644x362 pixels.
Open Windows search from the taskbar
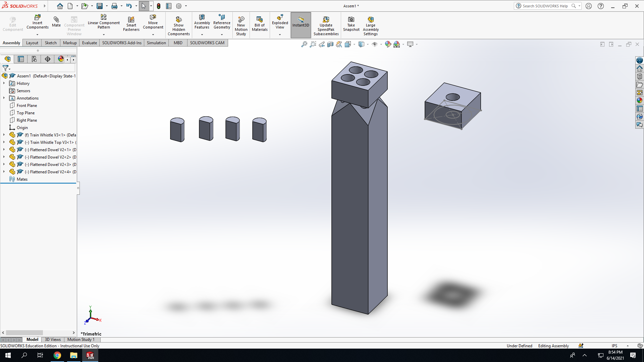click(x=24, y=355)
